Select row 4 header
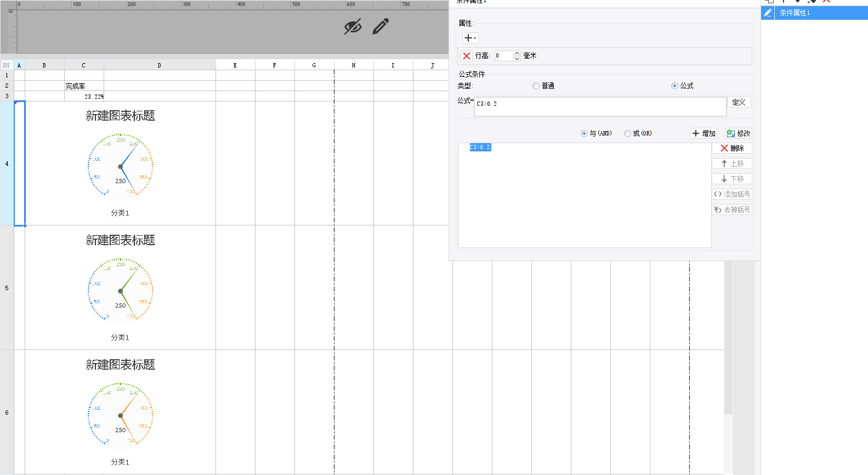 tap(7, 163)
